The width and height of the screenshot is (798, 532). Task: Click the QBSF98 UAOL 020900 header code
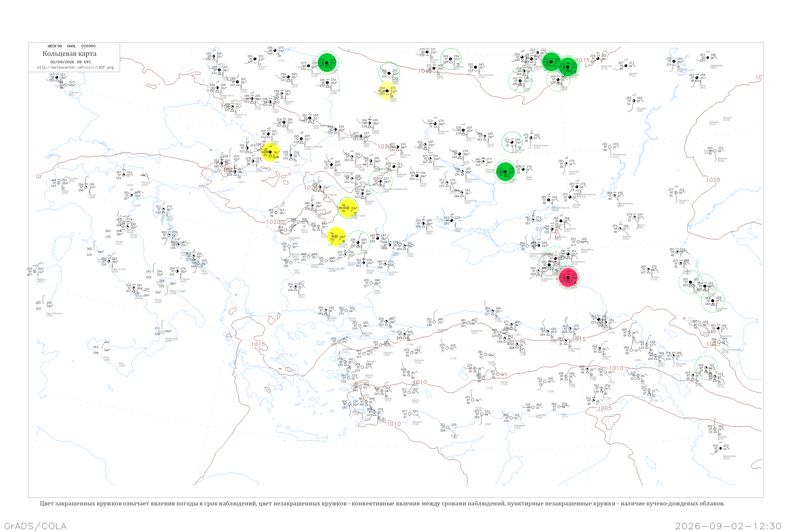click(72, 46)
